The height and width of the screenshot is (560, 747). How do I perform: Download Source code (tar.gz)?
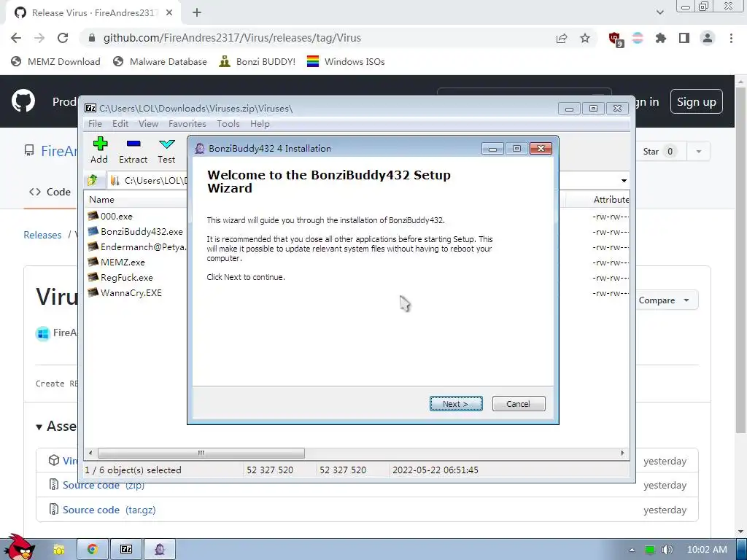(x=109, y=510)
